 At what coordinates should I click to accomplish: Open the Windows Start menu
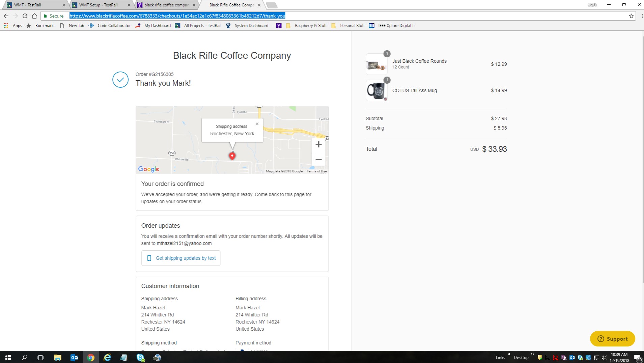(x=8, y=357)
